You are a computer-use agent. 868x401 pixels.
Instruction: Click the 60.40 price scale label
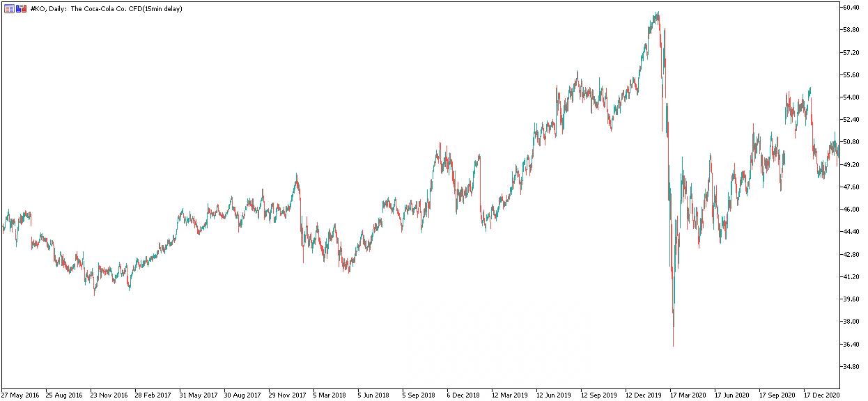click(x=852, y=8)
